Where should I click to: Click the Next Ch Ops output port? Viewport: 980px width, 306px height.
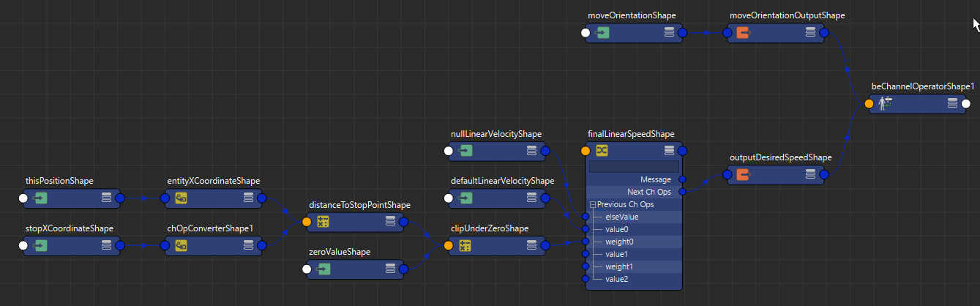click(682, 192)
